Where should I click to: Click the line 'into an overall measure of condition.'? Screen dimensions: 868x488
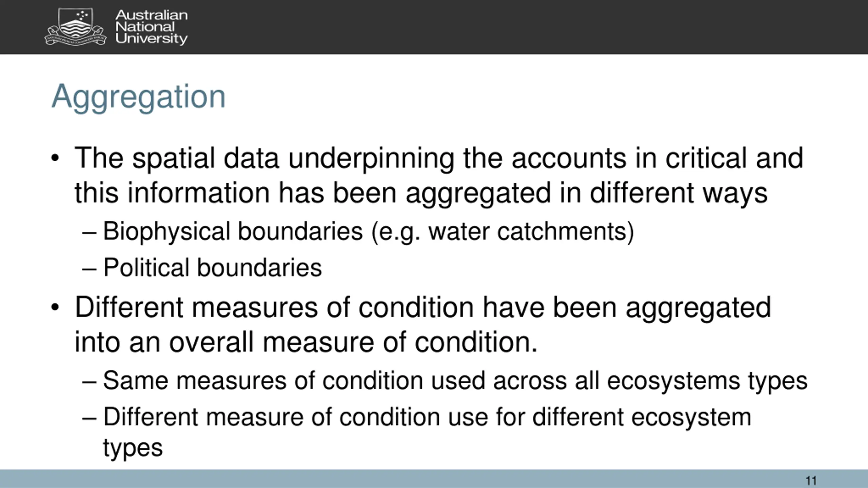[x=306, y=342]
